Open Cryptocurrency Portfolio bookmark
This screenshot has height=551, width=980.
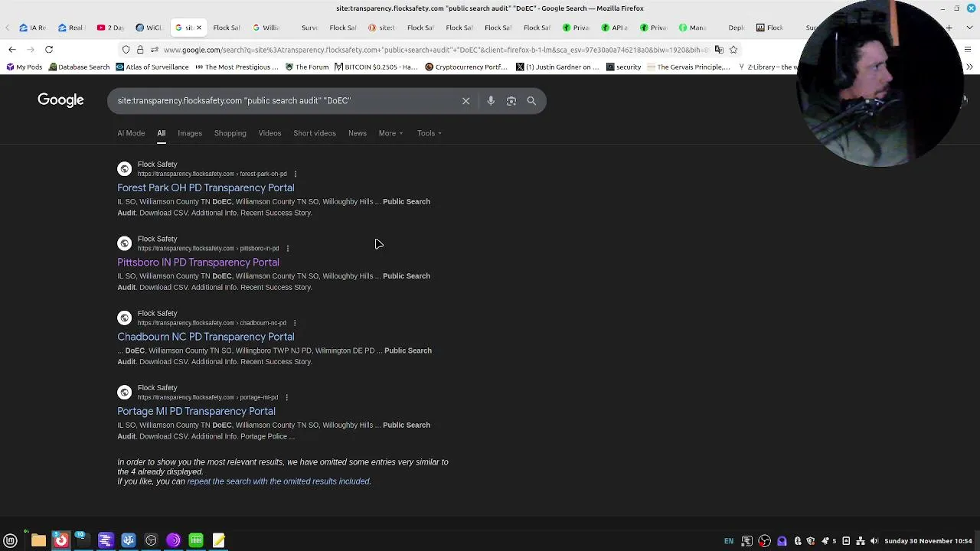466,67
